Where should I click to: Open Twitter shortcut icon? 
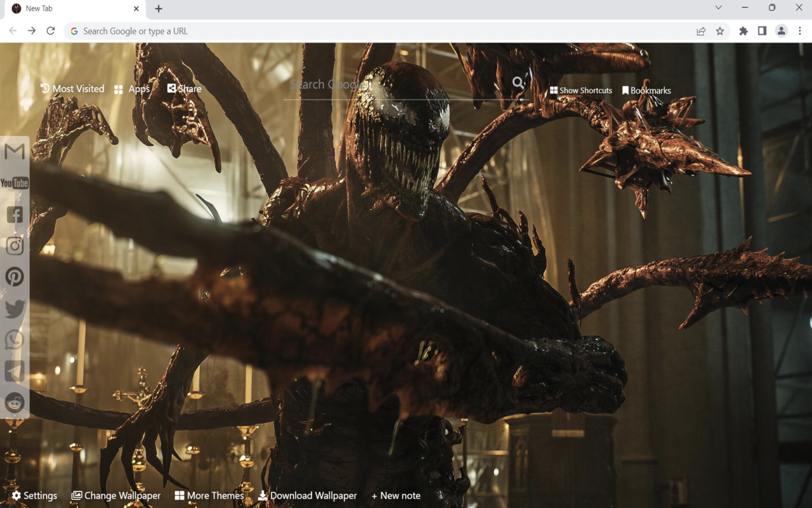tap(15, 309)
